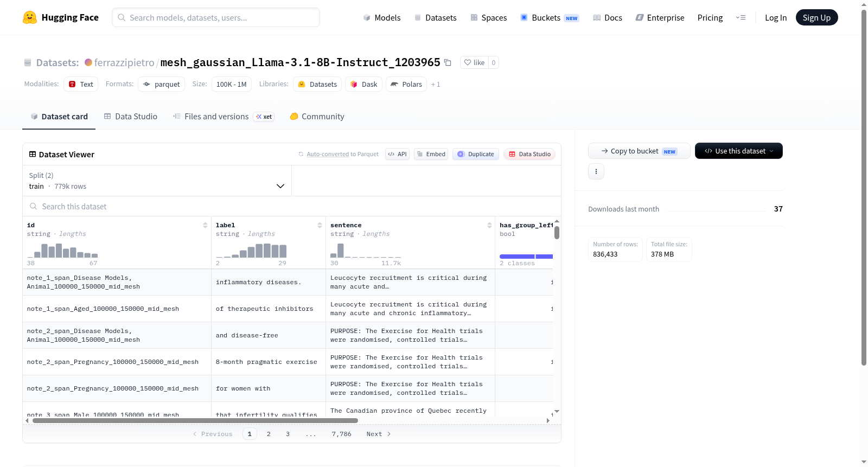
Task: Click the id column histogram
Action: click(62, 250)
